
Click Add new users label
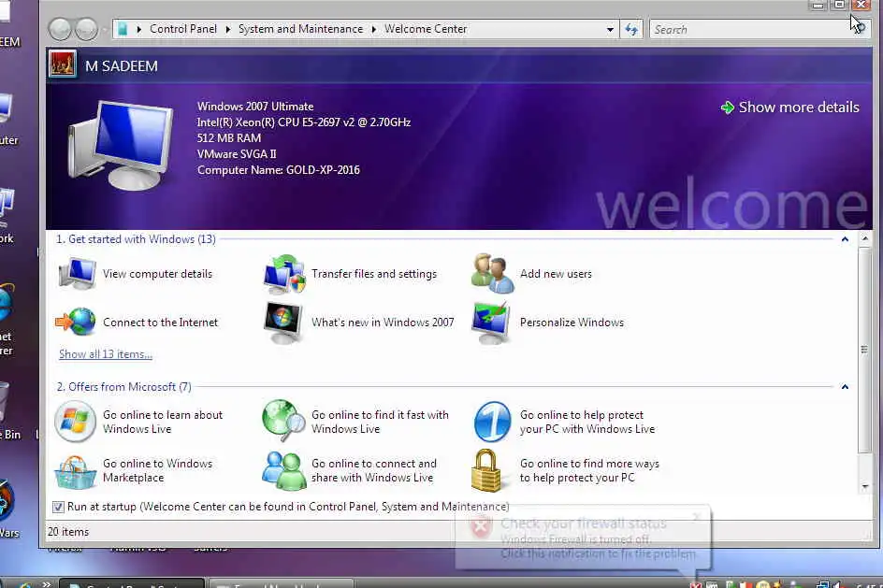pos(556,274)
